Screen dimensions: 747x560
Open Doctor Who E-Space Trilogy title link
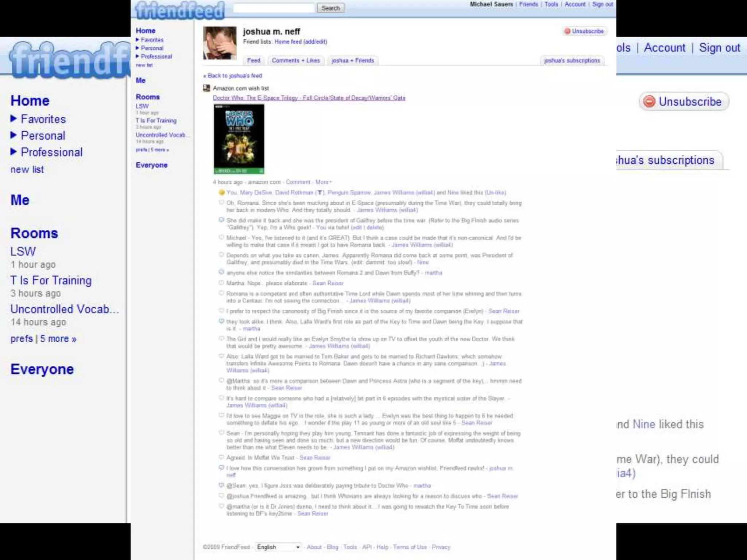pyautogui.click(x=309, y=98)
